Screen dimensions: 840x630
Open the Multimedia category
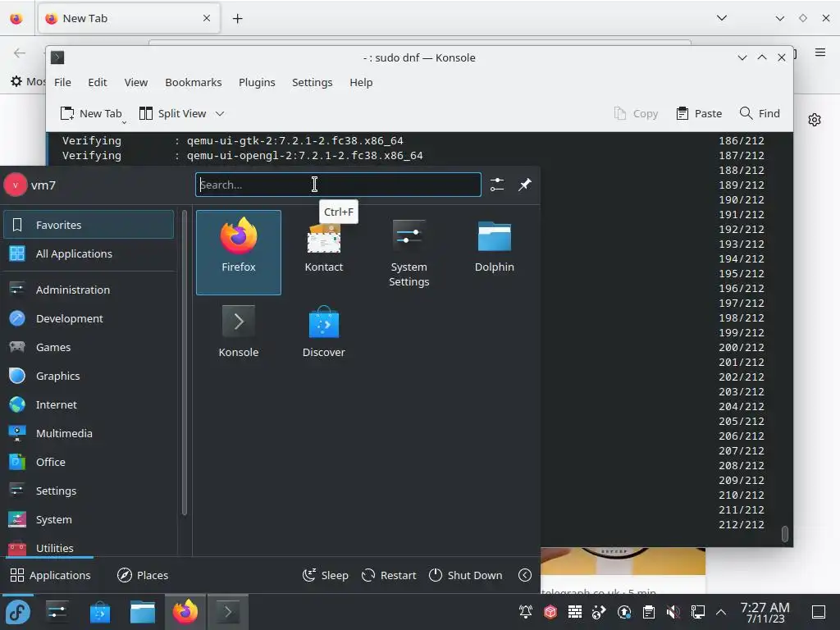pyautogui.click(x=89, y=433)
